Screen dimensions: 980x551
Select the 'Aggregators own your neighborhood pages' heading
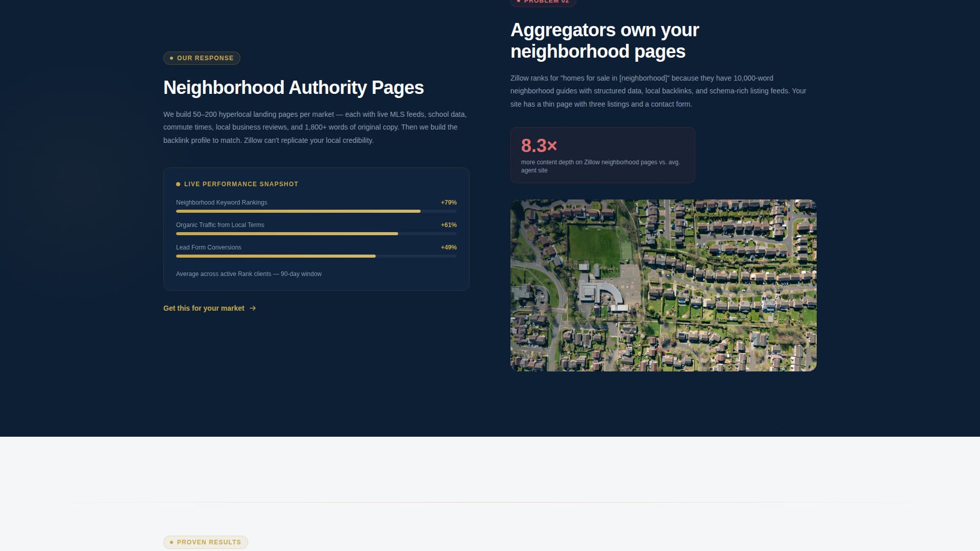coord(604,40)
